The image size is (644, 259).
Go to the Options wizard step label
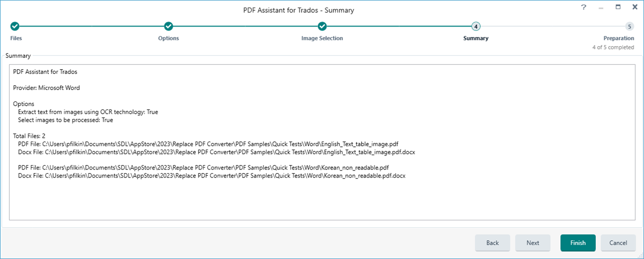[x=169, y=38]
